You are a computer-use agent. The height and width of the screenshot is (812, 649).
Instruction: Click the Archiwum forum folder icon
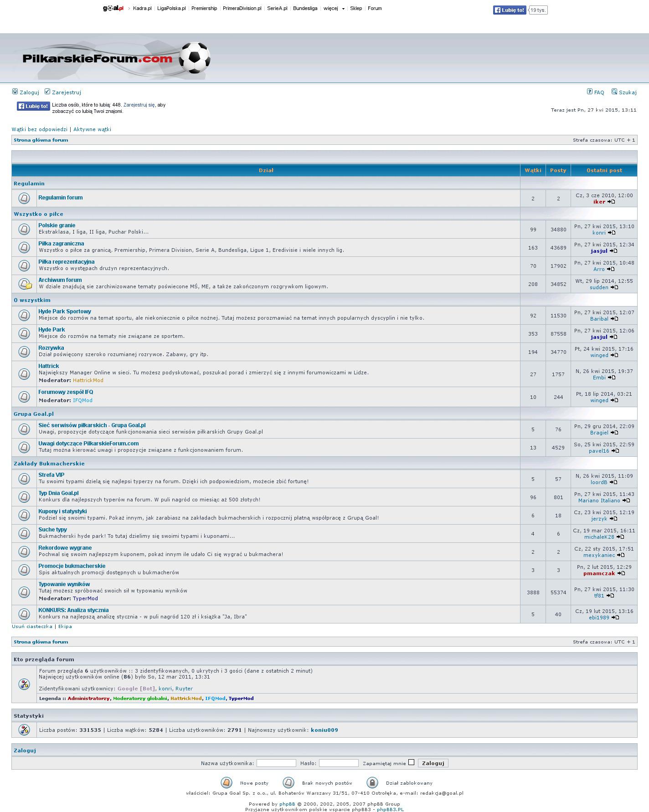point(25,284)
